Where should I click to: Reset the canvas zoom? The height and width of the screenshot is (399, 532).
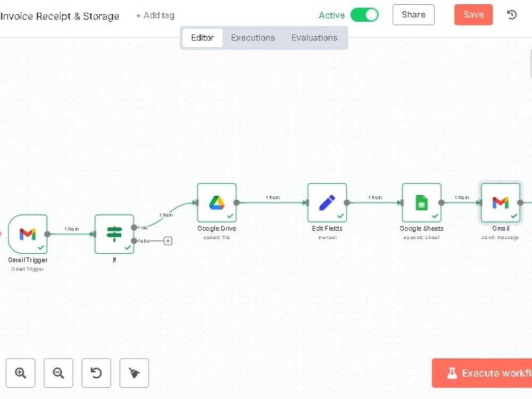(x=96, y=373)
